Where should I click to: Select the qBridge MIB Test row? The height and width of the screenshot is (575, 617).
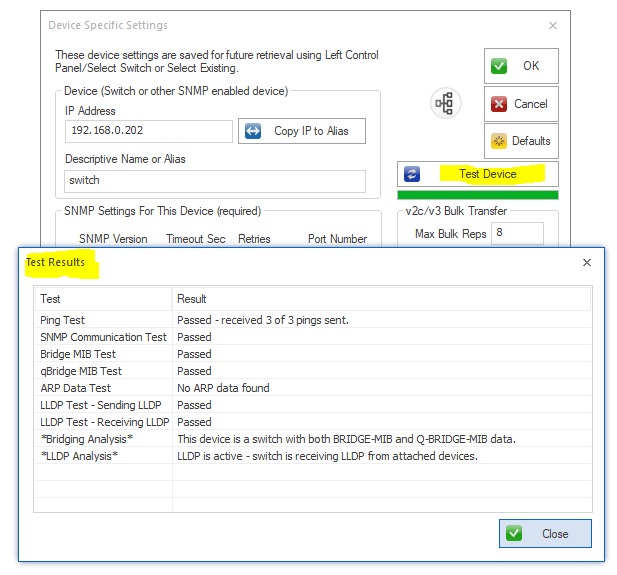coord(313,371)
